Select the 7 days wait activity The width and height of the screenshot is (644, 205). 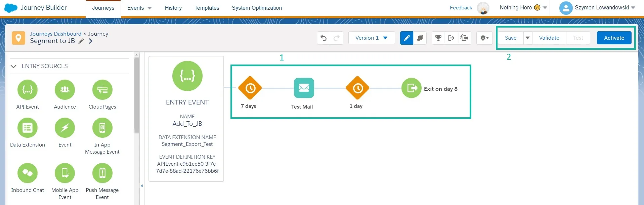click(250, 88)
